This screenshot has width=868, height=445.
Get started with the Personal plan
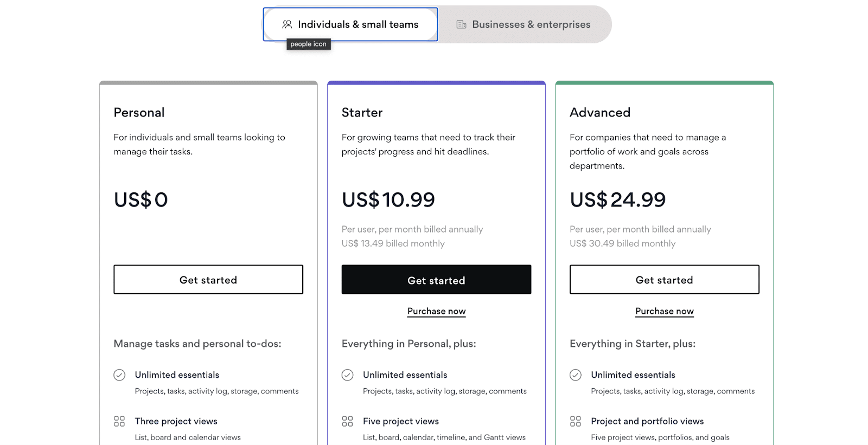point(208,280)
